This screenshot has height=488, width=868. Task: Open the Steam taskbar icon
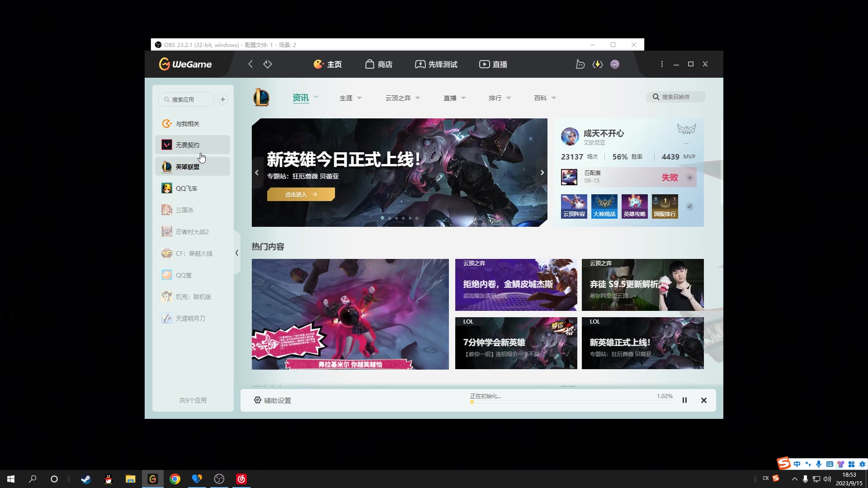click(x=86, y=479)
